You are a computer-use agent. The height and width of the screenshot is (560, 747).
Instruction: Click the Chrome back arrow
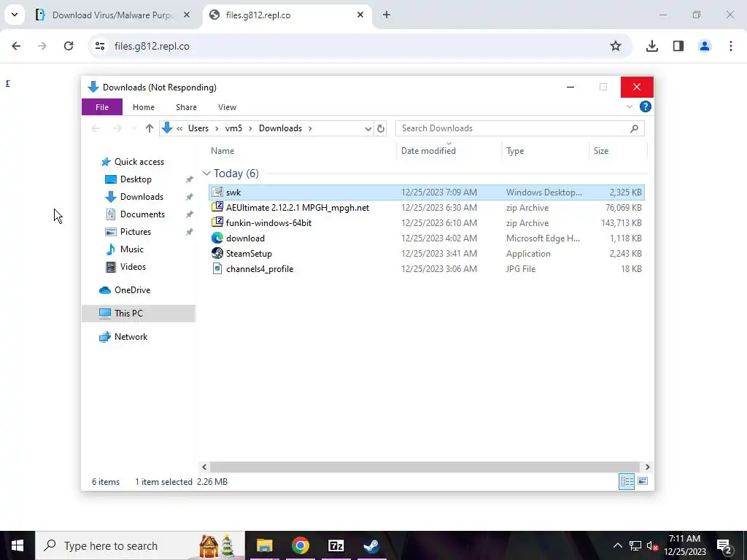pyautogui.click(x=16, y=46)
